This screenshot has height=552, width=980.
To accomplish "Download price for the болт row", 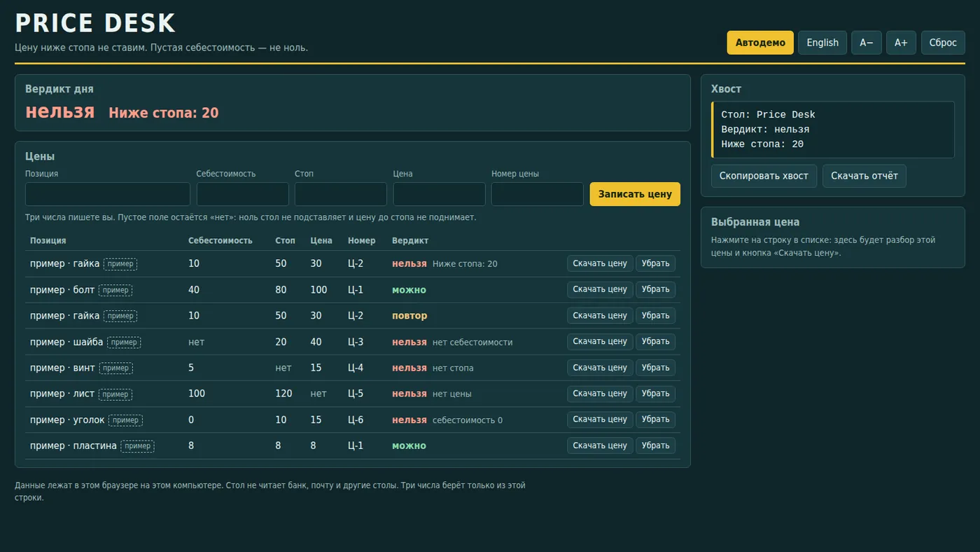I will click(600, 289).
